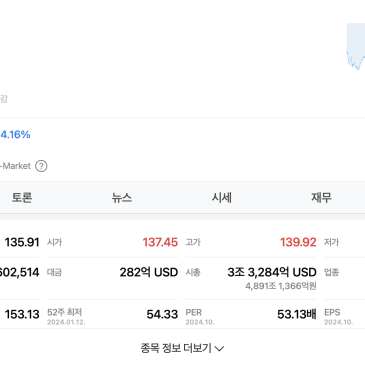This screenshot has height=365, width=365.
Task: Open the 토론 tab
Action: (x=22, y=198)
